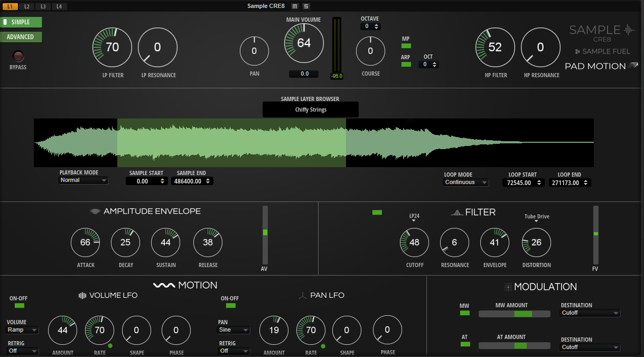Click the Volume LFO rate sync dot
644x357 pixels.
point(110,346)
